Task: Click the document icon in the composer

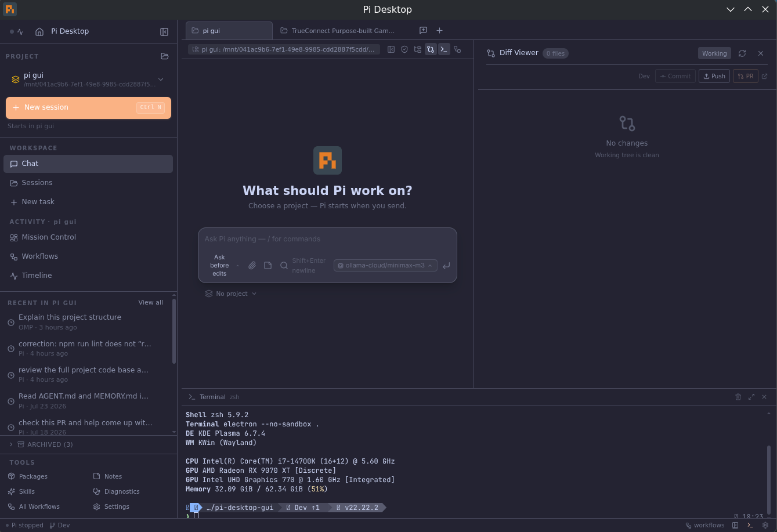Action: tap(268, 266)
